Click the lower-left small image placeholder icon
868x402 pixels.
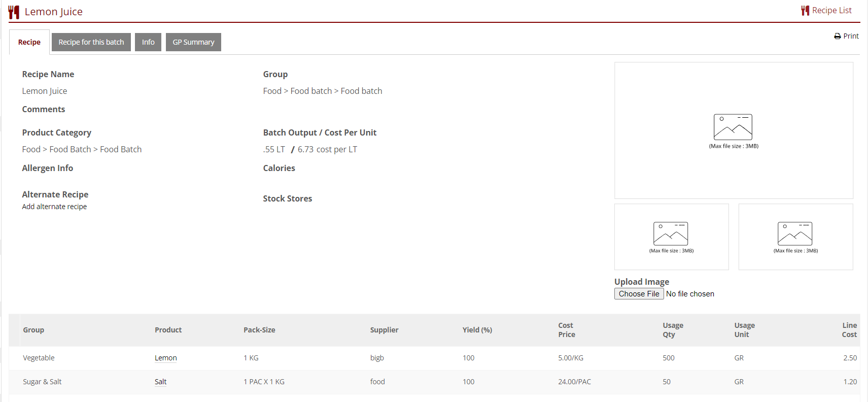pos(671,233)
